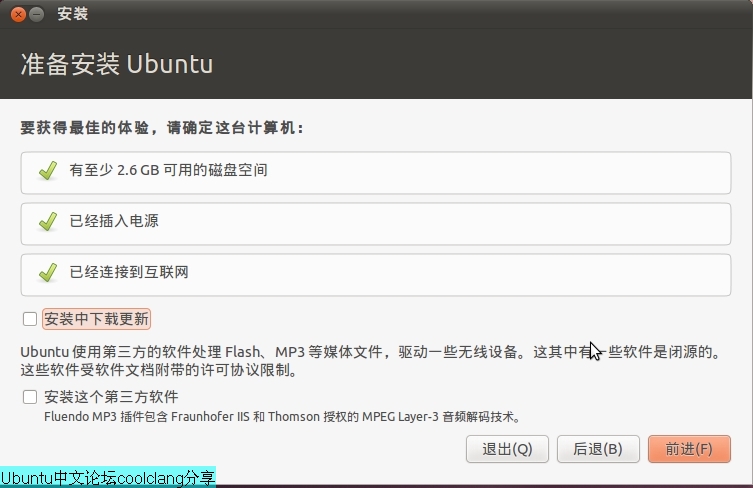Select the text 已经插入电源
753x488 pixels.
tap(114, 221)
